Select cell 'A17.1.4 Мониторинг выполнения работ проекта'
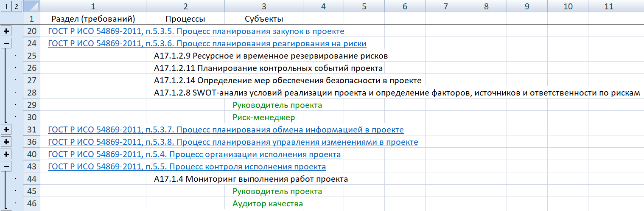Viewport: 644px width, 211px height. [x=251, y=179]
